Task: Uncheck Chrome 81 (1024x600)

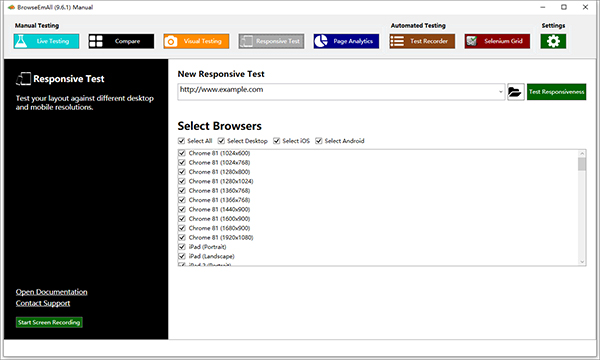Action: tap(182, 153)
